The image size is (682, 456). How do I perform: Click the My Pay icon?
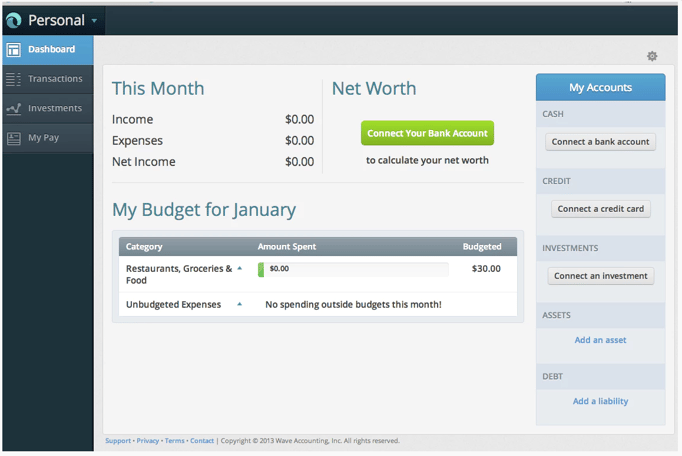pos(13,138)
